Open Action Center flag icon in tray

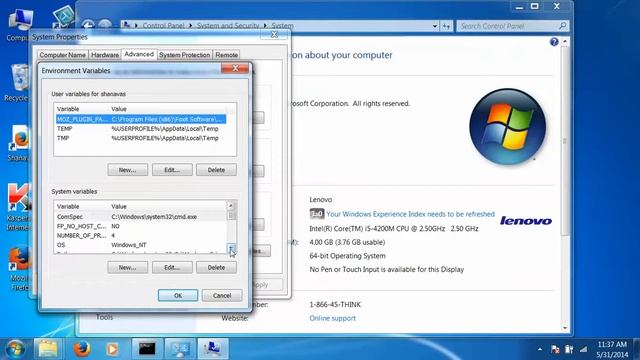(555, 349)
